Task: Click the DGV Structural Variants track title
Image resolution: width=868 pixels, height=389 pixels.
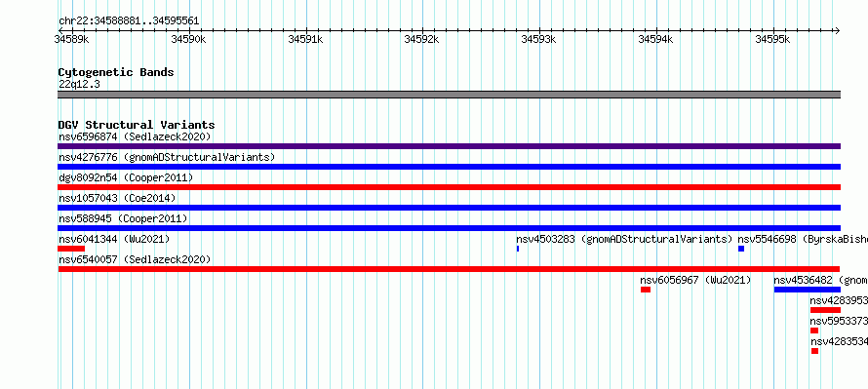Action: pos(137,125)
